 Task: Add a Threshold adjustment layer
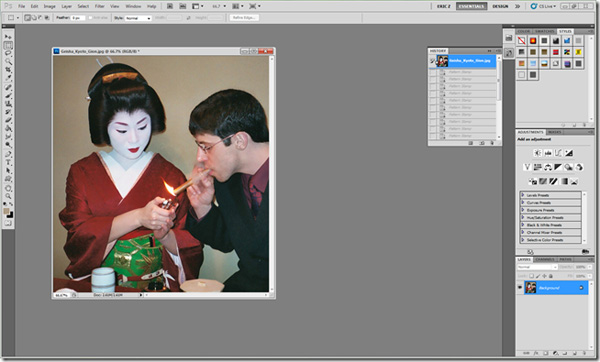click(x=553, y=181)
